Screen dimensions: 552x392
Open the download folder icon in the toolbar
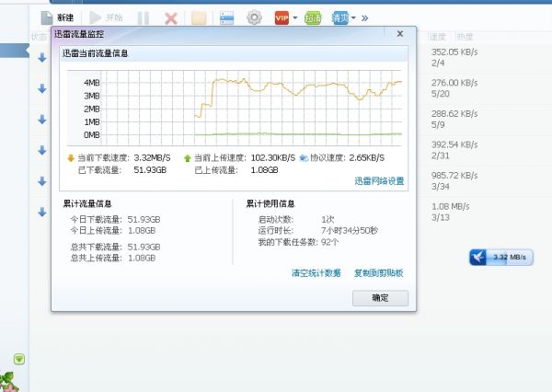coord(198,17)
